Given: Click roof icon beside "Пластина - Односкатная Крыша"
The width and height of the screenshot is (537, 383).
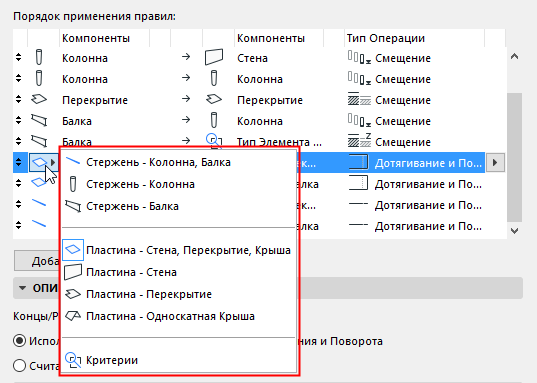Looking at the screenshot, I should [x=73, y=316].
